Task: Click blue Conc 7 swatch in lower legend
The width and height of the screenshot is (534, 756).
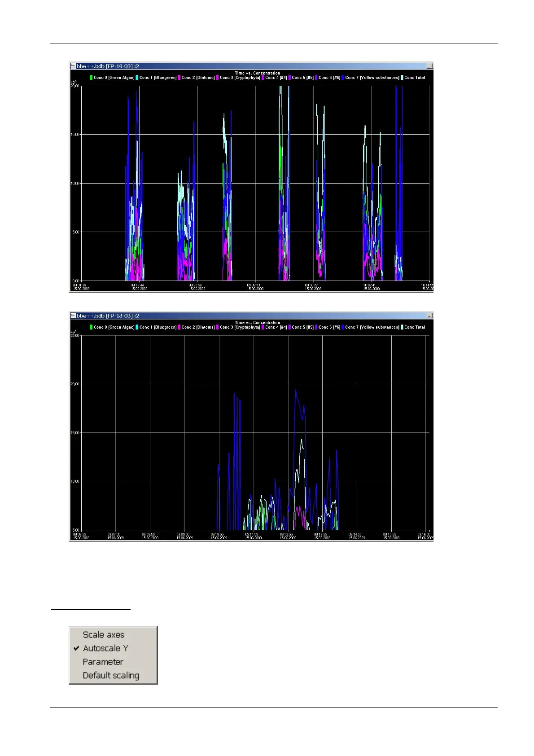Action: tap(343, 327)
